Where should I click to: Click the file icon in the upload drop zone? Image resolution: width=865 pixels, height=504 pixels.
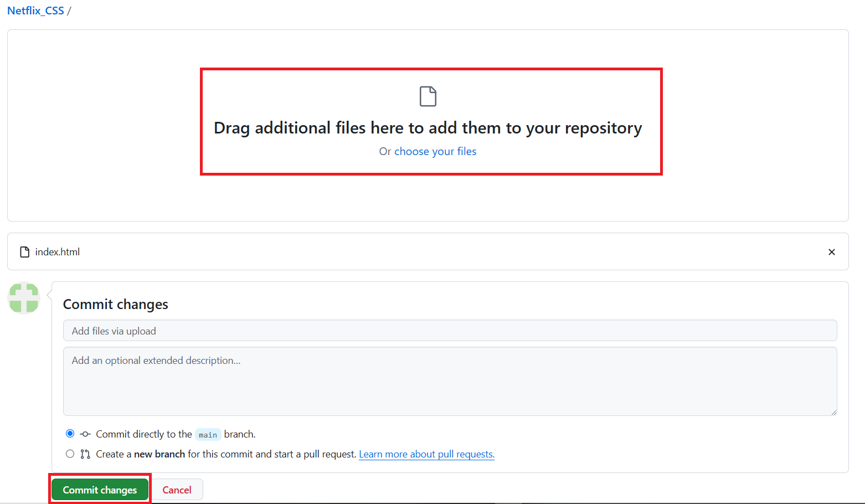428,96
